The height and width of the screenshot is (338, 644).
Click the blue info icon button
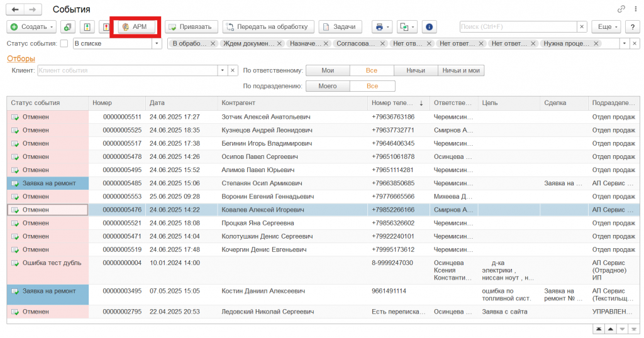tap(430, 27)
